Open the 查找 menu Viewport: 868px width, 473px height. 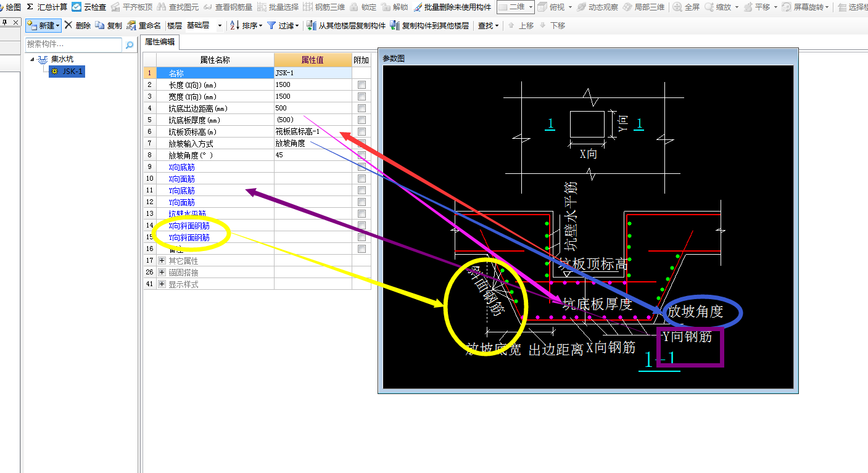point(489,25)
